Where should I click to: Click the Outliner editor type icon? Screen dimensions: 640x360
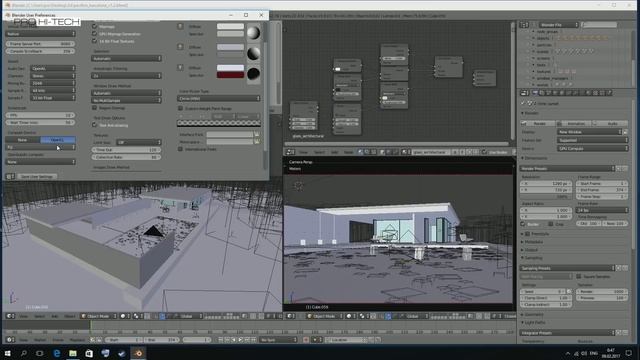(524, 25)
